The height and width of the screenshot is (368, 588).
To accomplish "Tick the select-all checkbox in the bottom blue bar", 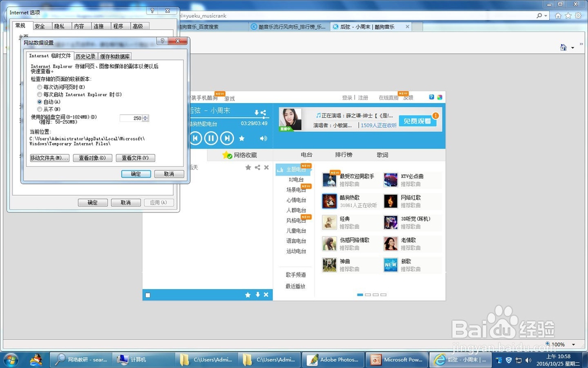I will click(148, 295).
